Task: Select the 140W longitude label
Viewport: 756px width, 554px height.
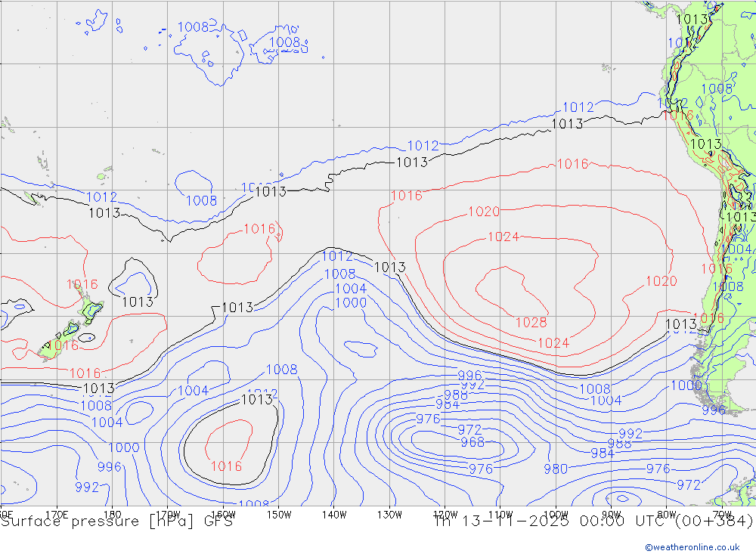Action: click(334, 515)
